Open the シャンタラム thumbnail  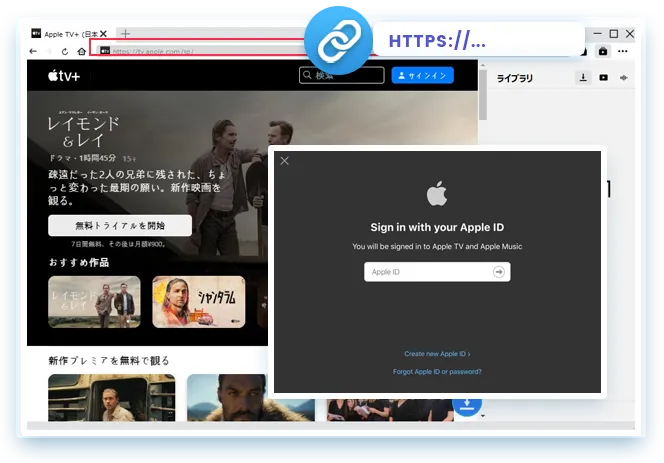[199, 302]
